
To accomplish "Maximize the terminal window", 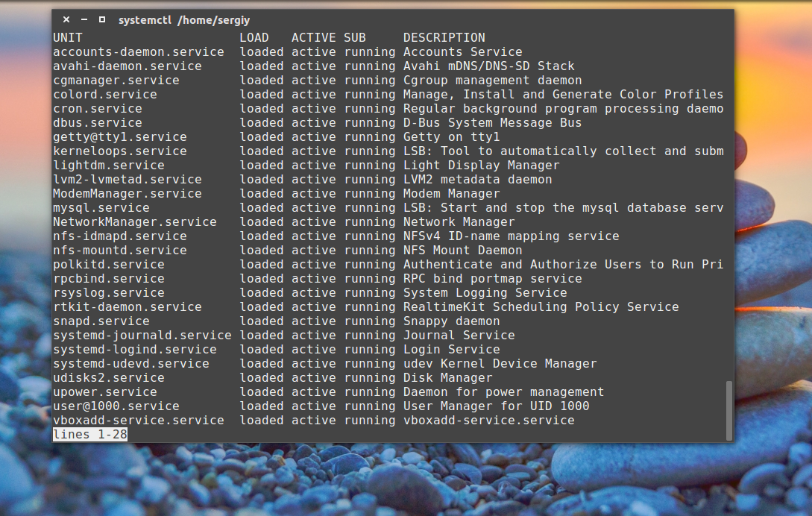I will (101, 20).
